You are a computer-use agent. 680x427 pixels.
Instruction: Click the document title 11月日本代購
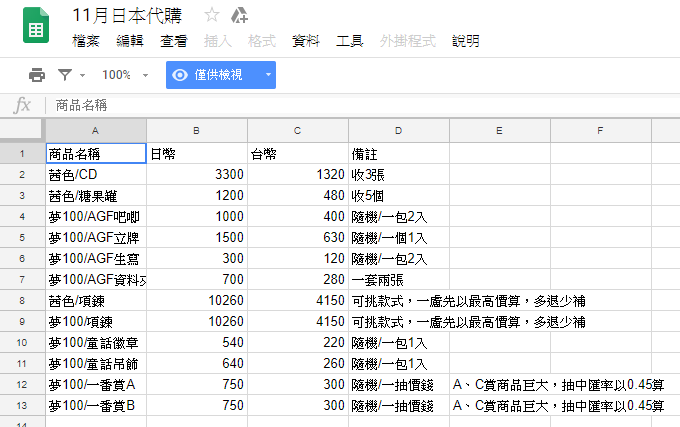(x=127, y=16)
